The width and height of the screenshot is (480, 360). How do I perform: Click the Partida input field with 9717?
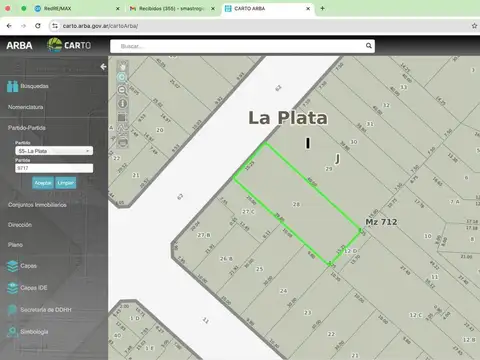[x=54, y=168]
